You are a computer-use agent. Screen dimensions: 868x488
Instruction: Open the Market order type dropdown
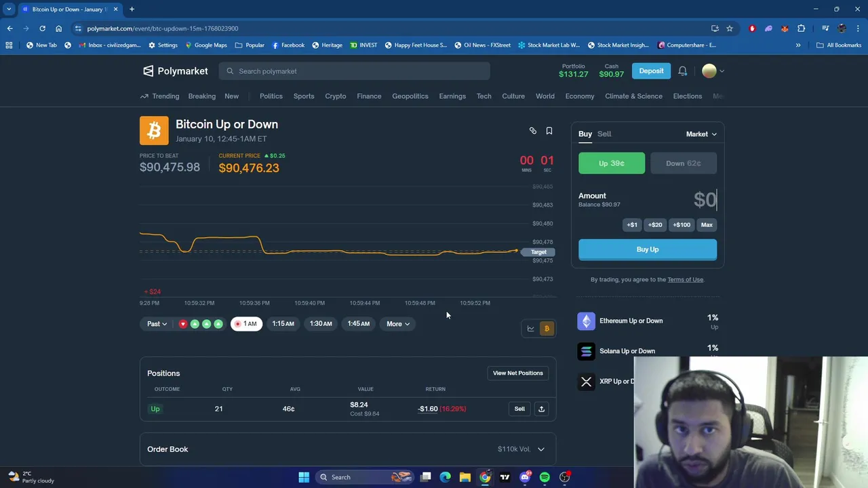pos(701,134)
